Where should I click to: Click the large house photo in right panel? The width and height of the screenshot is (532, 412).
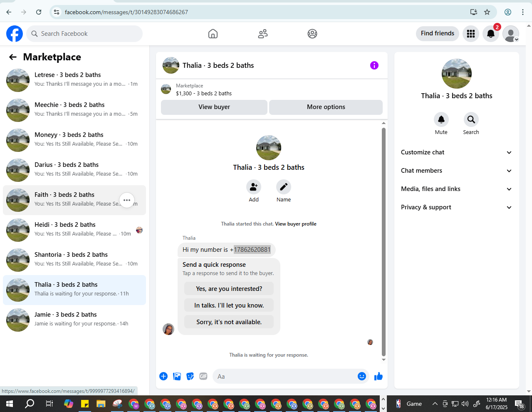click(x=457, y=74)
